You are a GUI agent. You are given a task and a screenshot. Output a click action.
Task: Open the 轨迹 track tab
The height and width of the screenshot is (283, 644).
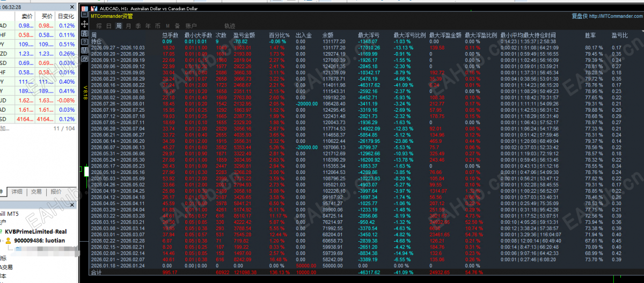click(230, 26)
